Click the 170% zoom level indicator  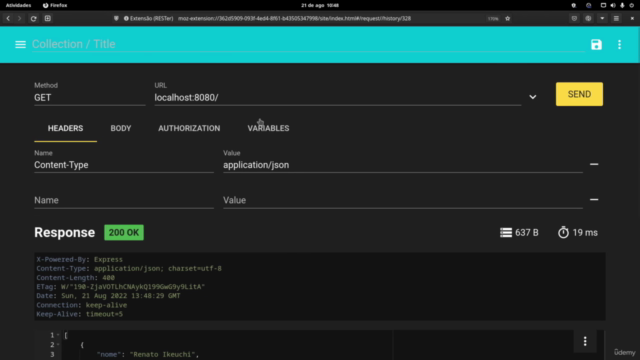point(493,18)
